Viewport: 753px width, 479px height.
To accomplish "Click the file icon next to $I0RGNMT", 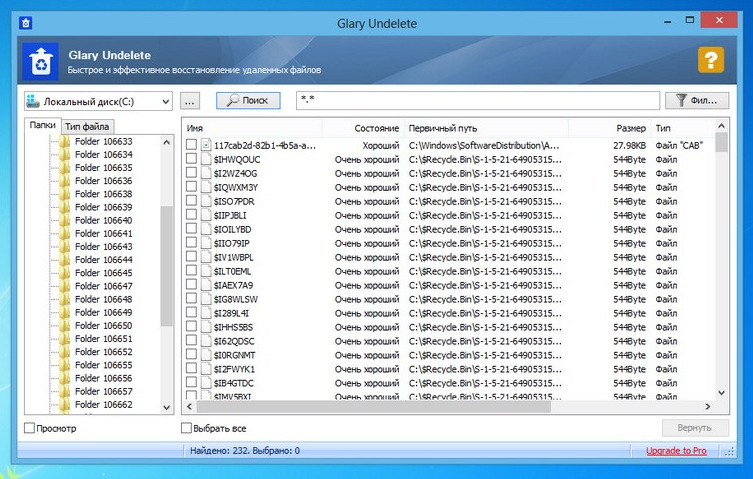I will click(x=206, y=355).
